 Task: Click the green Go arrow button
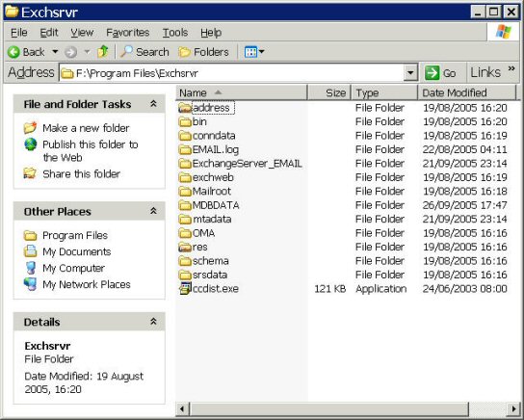click(x=432, y=72)
